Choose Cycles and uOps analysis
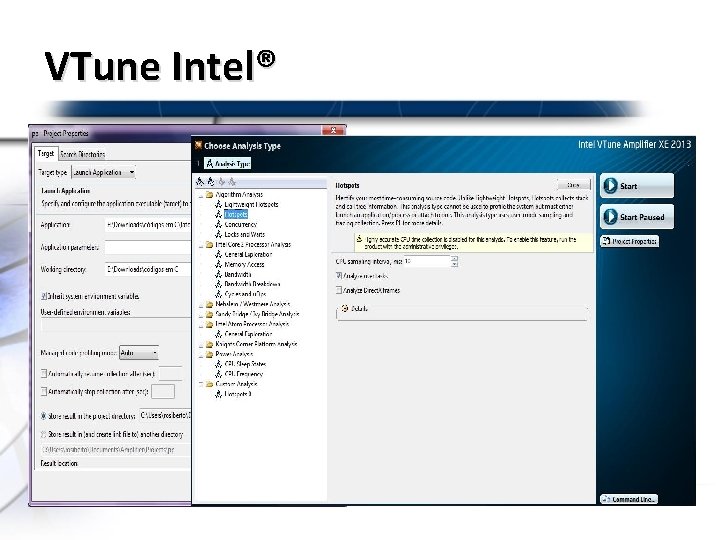720x540 pixels. [245, 294]
